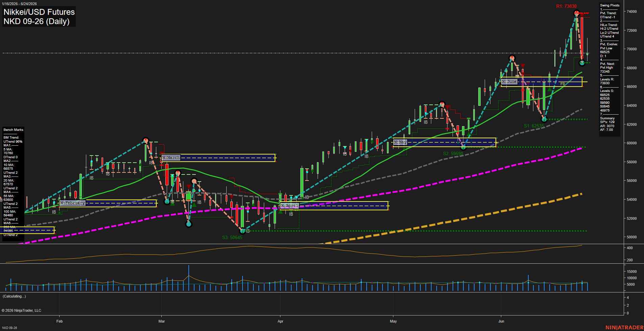Select the 'M:May' monthly zone label
644x331 pixels.
coord(400,142)
